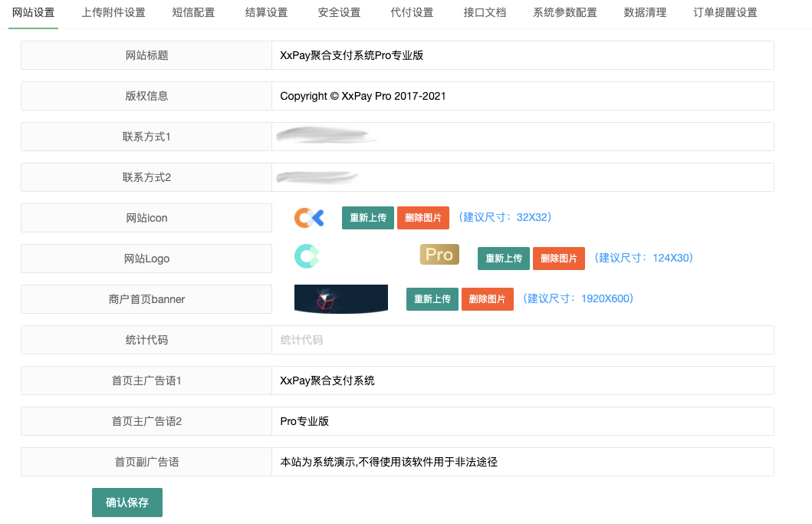Viewport: 812px width, 524px height.
Task: Open the 安全设置 tab
Action: [339, 12]
